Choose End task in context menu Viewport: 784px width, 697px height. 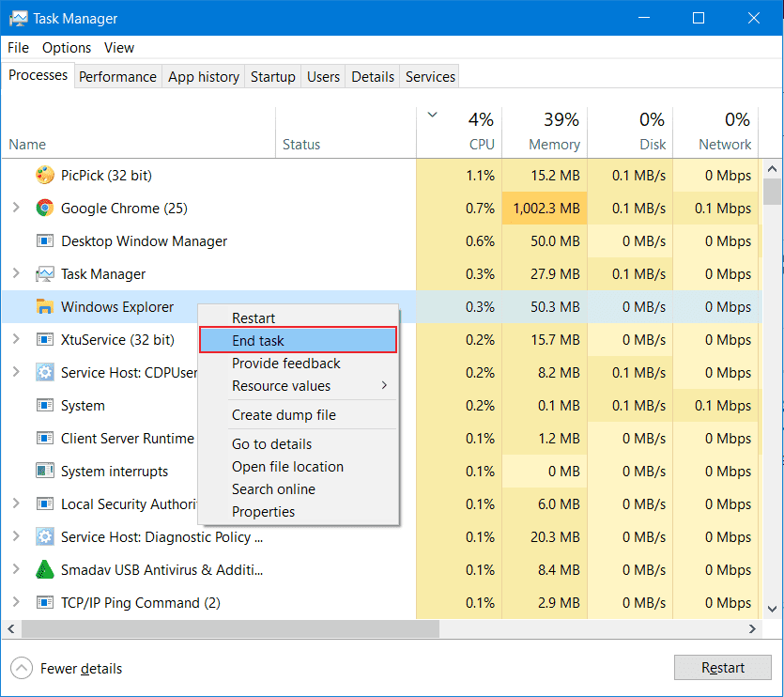pos(298,340)
